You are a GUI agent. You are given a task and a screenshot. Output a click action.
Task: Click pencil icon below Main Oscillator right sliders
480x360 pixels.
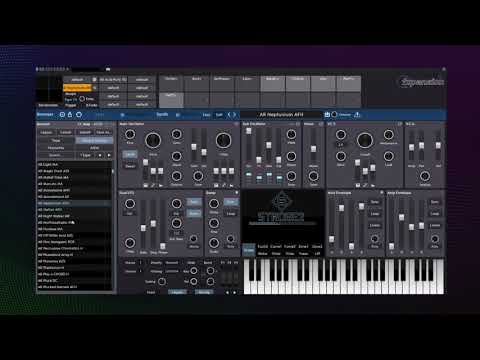pyautogui.click(x=224, y=185)
